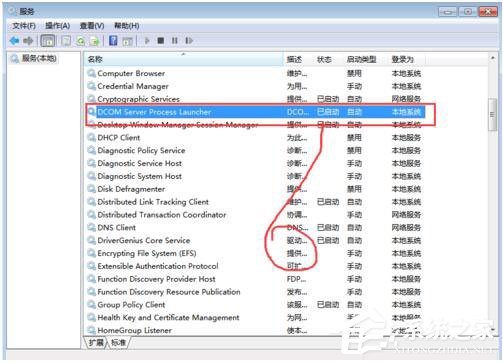
Task: Click the gear icon beside Distributed Transaction Coordinator
Action: pos(91,214)
